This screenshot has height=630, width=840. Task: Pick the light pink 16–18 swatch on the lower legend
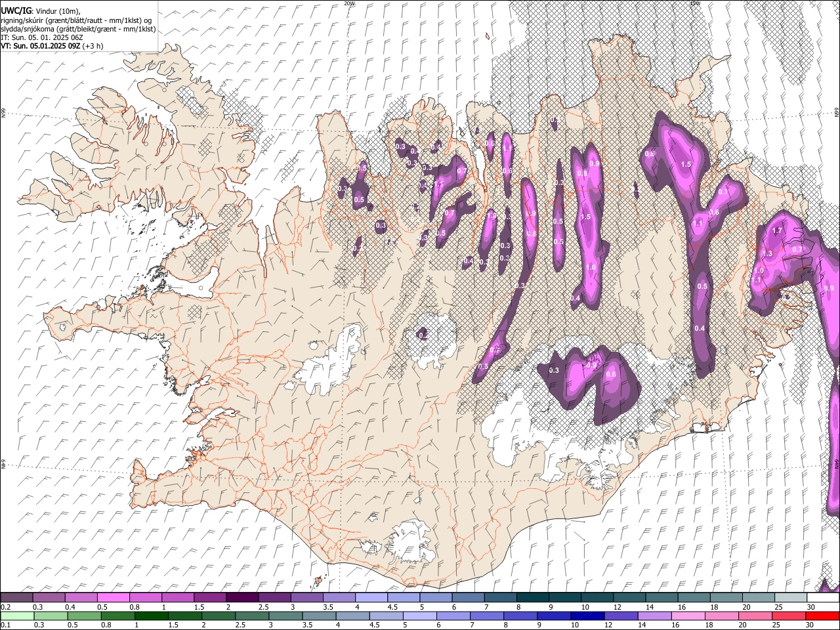[x=689, y=616]
